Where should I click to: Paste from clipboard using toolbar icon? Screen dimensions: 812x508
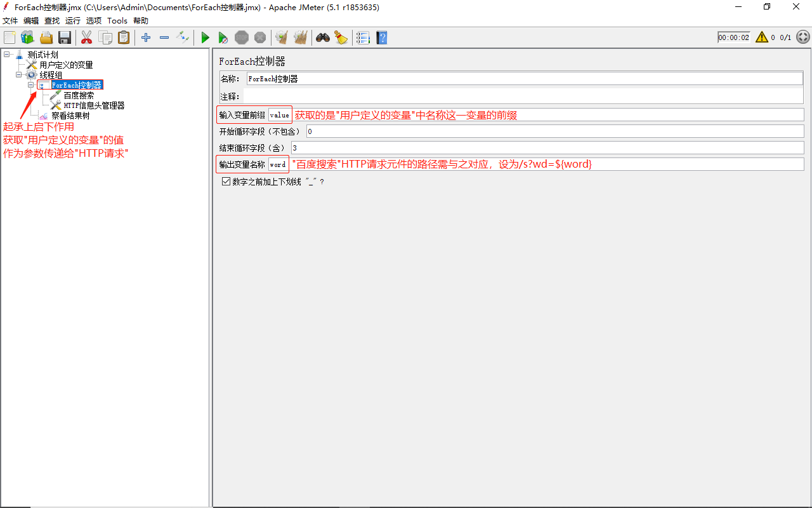pyautogui.click(x=124, y=37)
